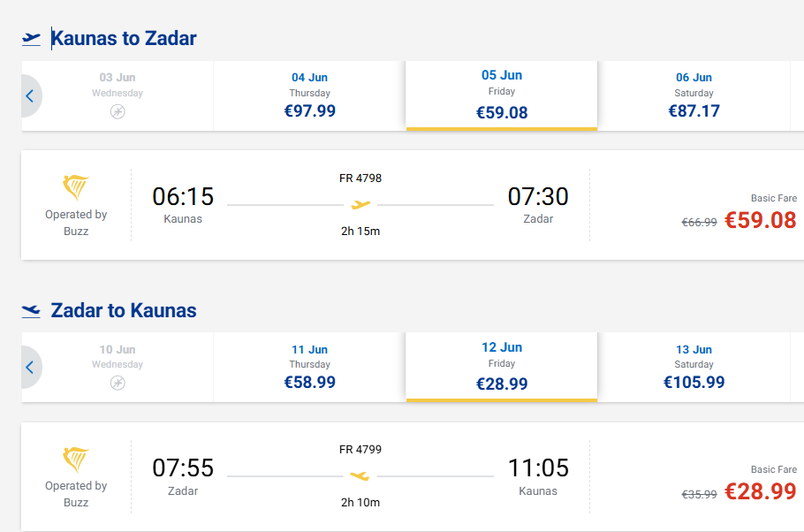Select the €59.08 Basic Fare for Kaunas–Zadar

pyautogui.click(x=760, y=220)
